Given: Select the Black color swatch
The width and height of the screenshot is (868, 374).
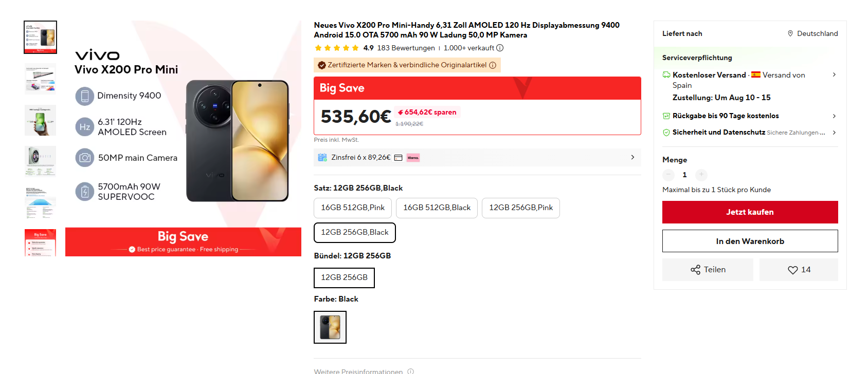Looking at the screenshot, I should 330,327.
